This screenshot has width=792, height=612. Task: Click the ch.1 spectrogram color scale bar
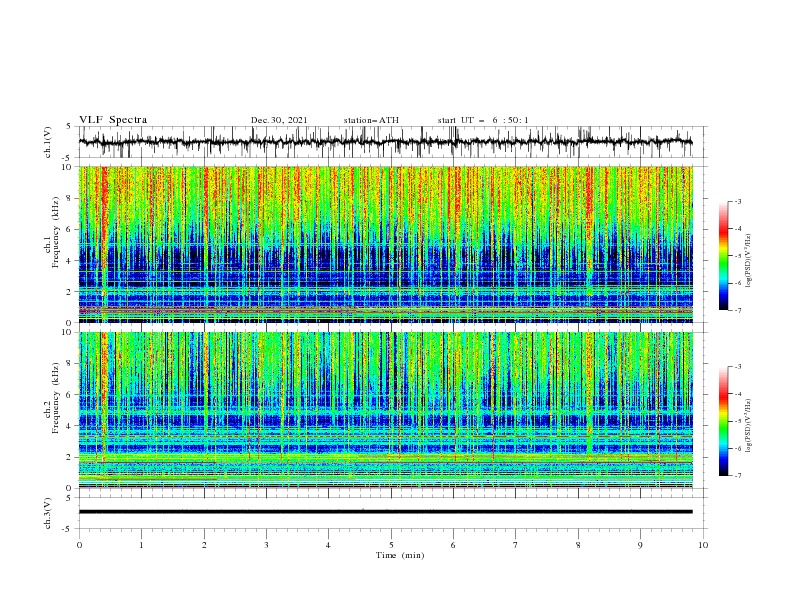point(723,256)
